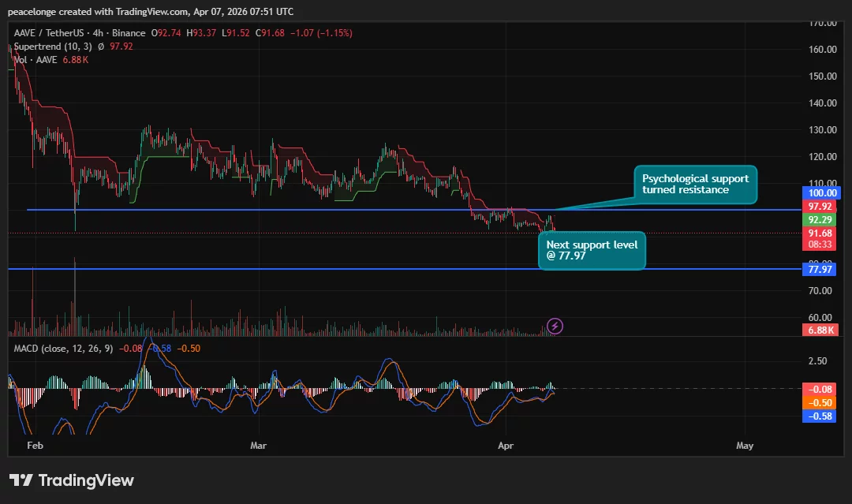The height and width of the screenshot is (504, 852).
Task: Select the 'Next support level @ 77.97' callout
Action: pos(592,250)
